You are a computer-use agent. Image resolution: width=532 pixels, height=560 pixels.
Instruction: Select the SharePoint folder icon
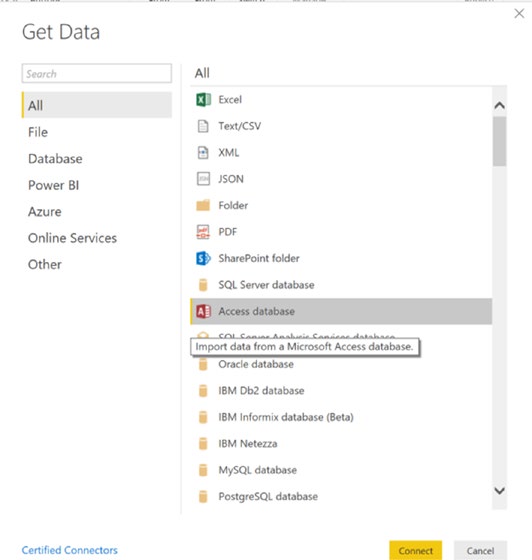tap(203, 258)
